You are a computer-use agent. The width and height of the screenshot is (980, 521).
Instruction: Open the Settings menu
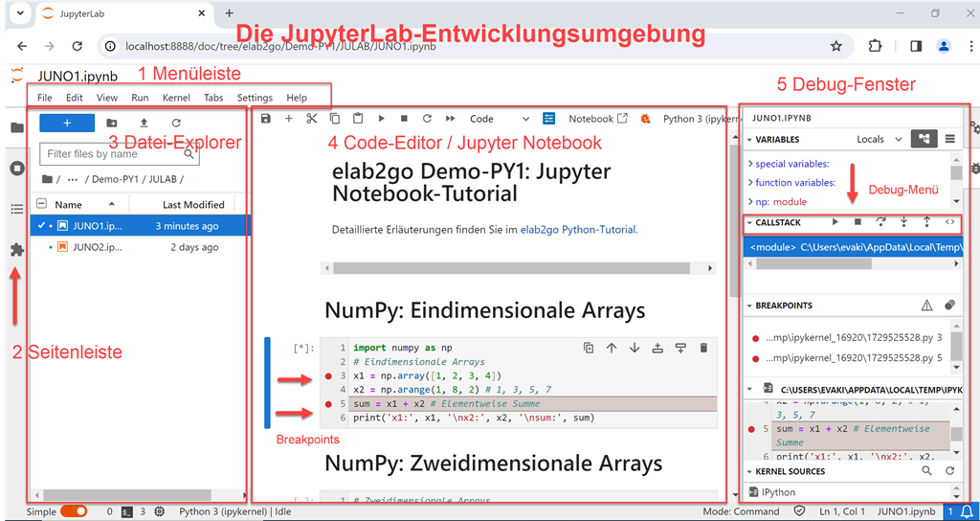click(x=255, y=98)
